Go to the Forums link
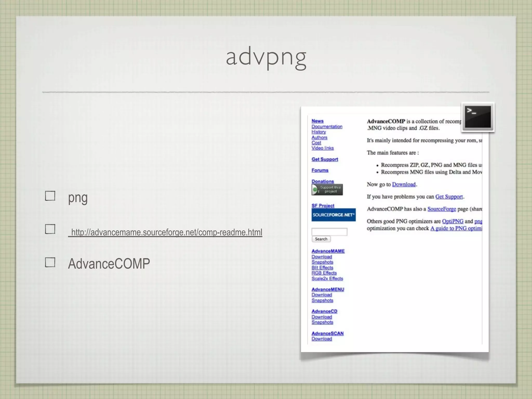 320,170
